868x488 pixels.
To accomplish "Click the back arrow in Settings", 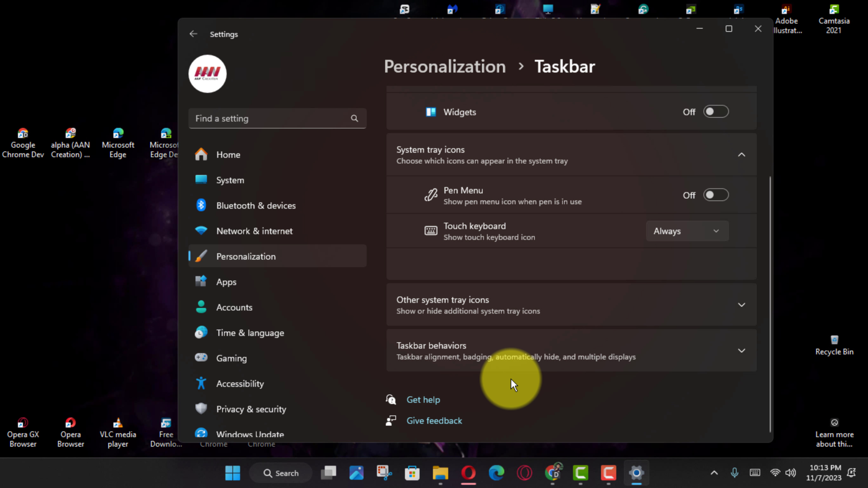I will 193,34.
